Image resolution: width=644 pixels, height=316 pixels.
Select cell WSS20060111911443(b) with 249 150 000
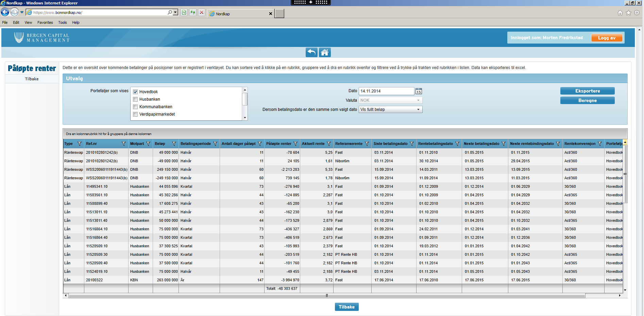107,169
